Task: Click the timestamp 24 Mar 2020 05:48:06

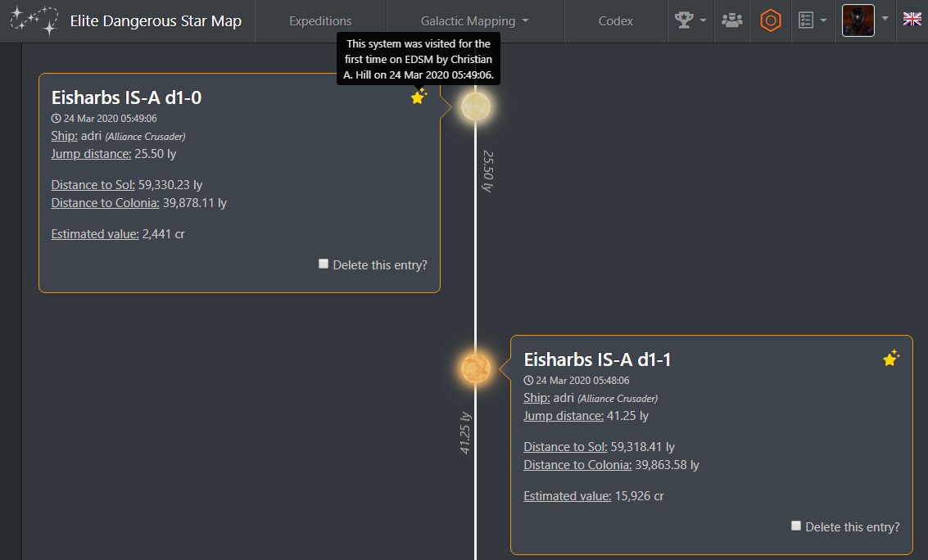Action: coord(582,380)
